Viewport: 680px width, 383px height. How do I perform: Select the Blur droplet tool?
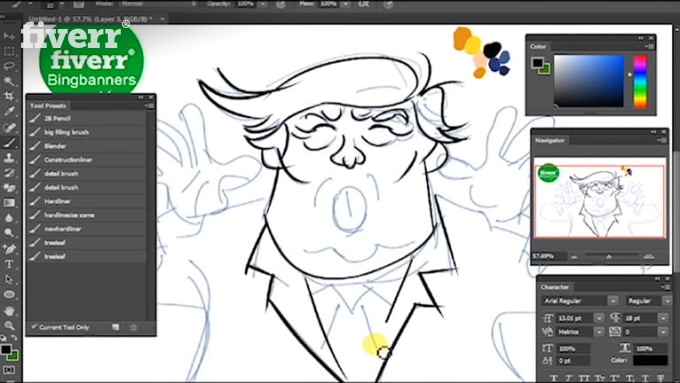tap(9, 218)
